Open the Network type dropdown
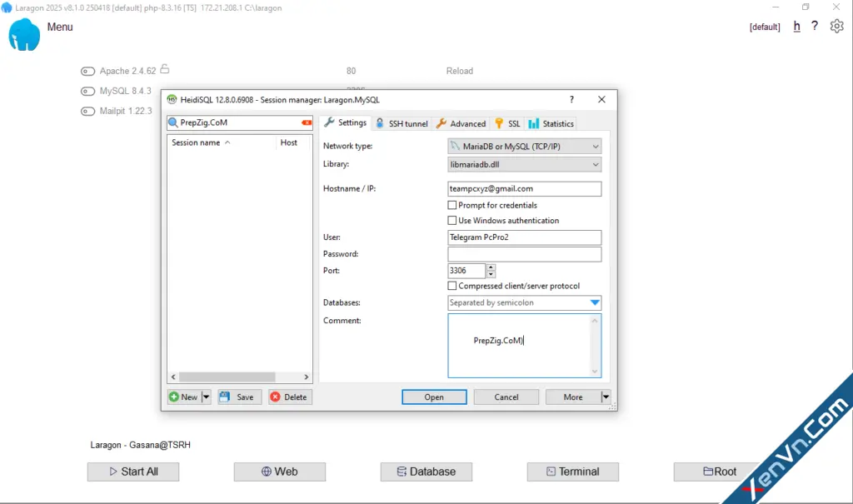The height and width of the screenshot is (504, 853). click(525, 147)
